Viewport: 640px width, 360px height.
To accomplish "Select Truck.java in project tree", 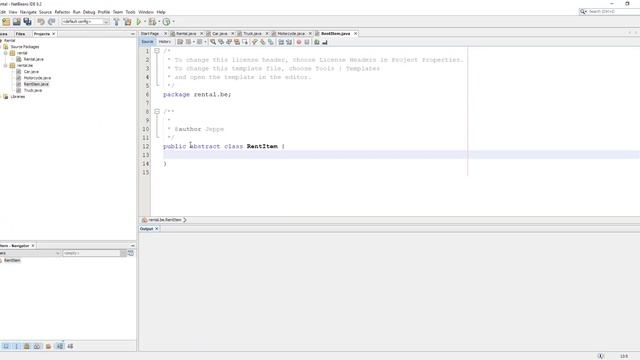I will tap(33, 90).
